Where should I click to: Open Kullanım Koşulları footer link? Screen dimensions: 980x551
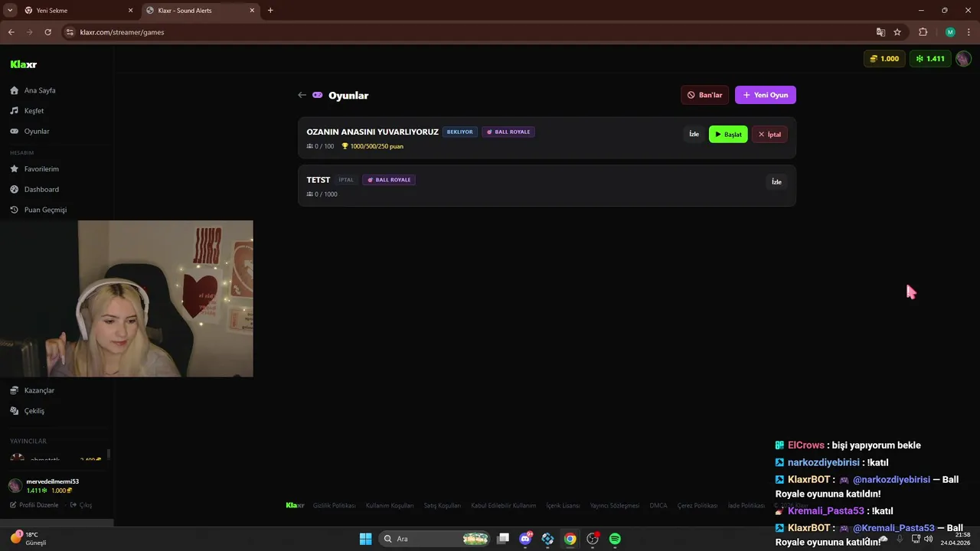point(390,506)
